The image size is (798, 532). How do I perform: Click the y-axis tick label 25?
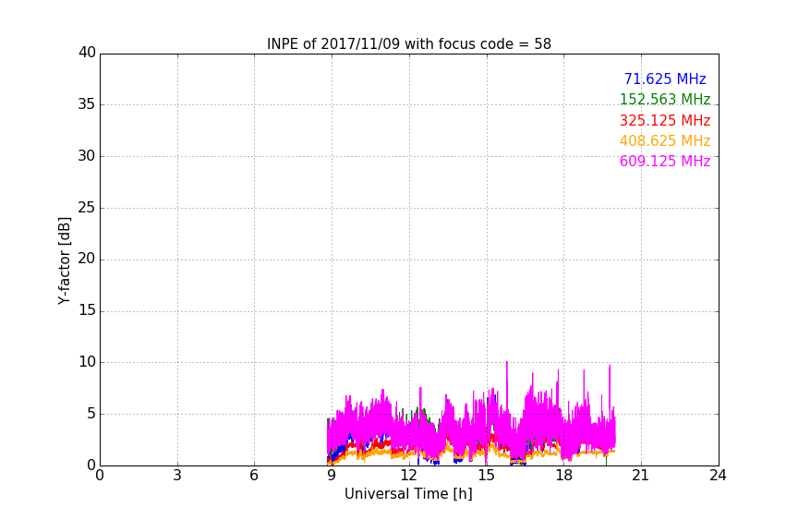(87, 208)
